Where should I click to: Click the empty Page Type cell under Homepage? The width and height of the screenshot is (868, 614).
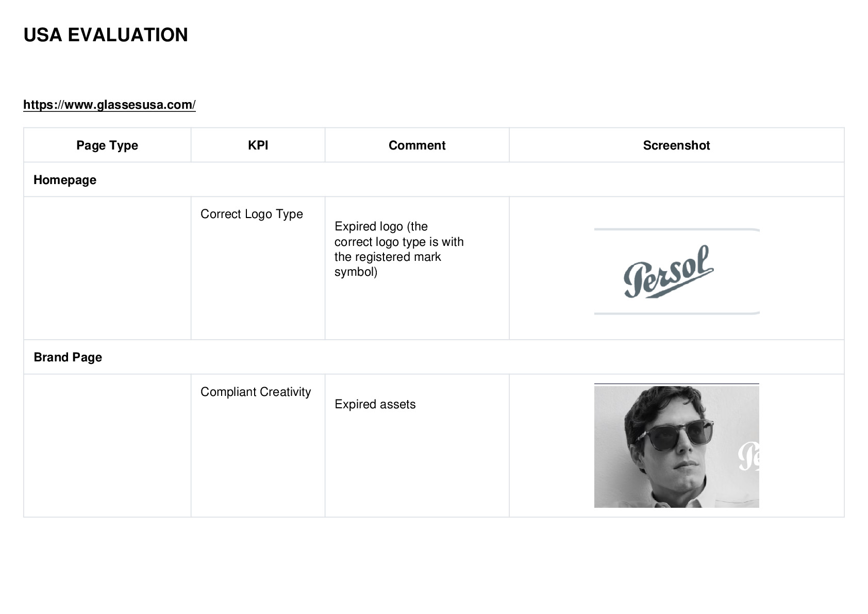(107, 268)
